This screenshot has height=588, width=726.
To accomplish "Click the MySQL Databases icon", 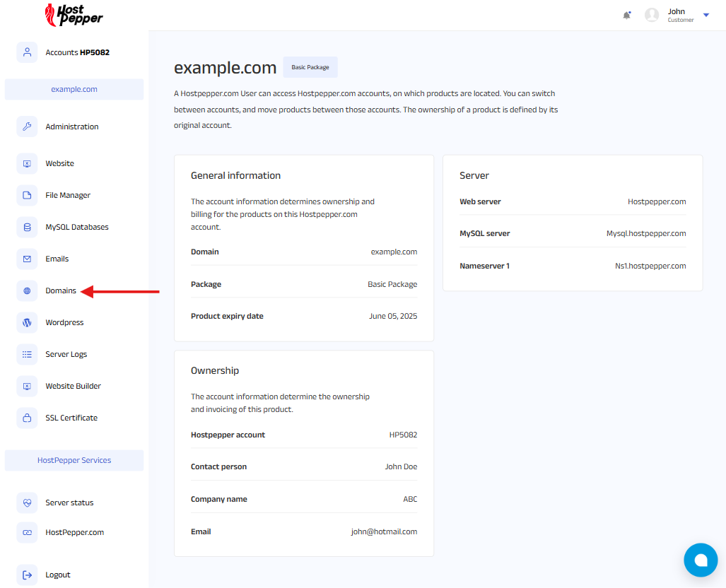I will 27,227.
